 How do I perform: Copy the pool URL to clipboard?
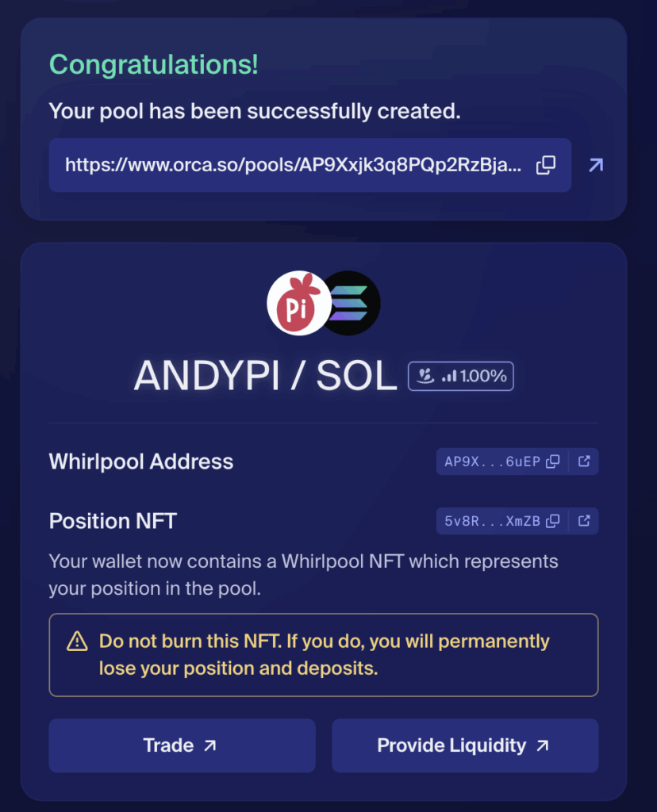tap(546, 165)
